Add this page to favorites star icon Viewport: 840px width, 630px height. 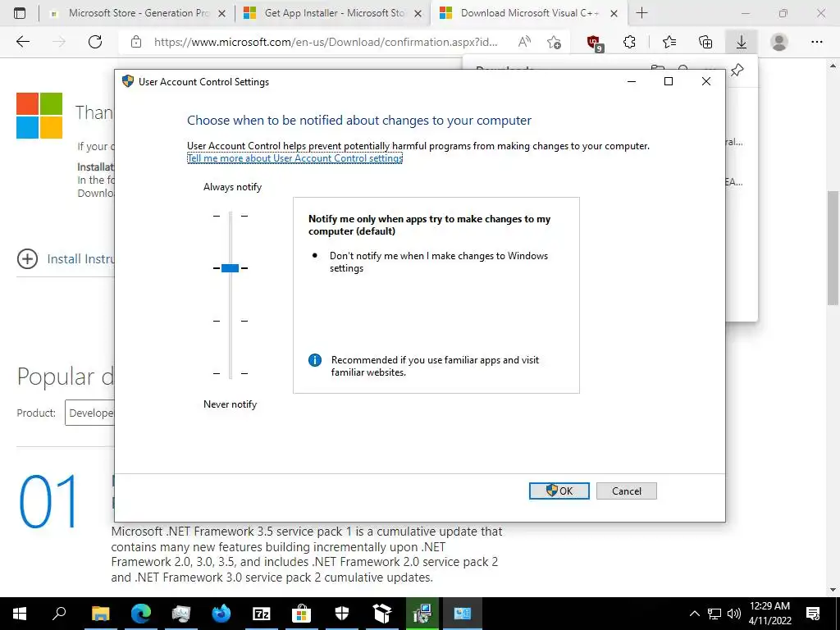tap(554, 42)
